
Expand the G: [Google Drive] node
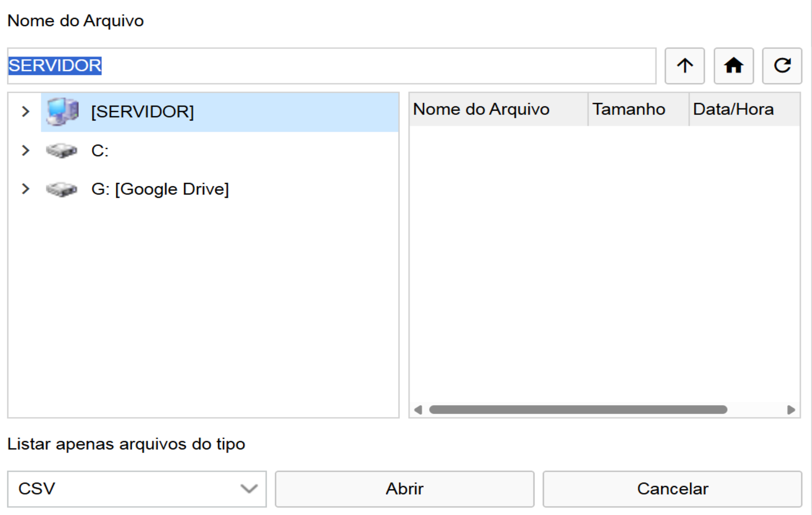click(x=26, y=189)
